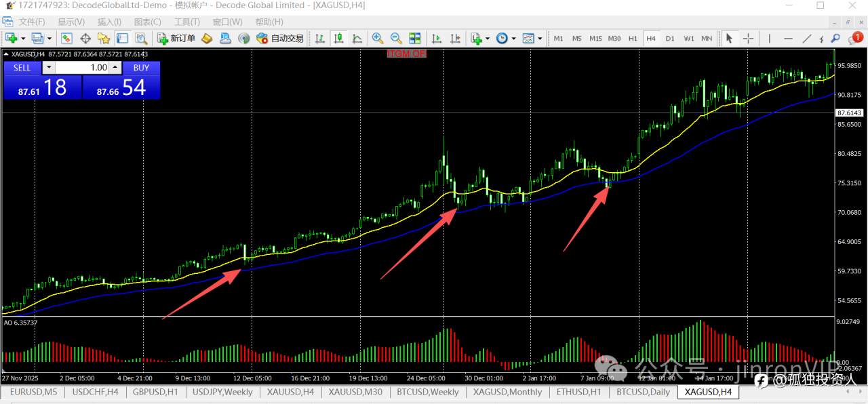Viewport: 868px width, 404px height.
Task: Open the chart Templates icon
Action: pos(528,39)
